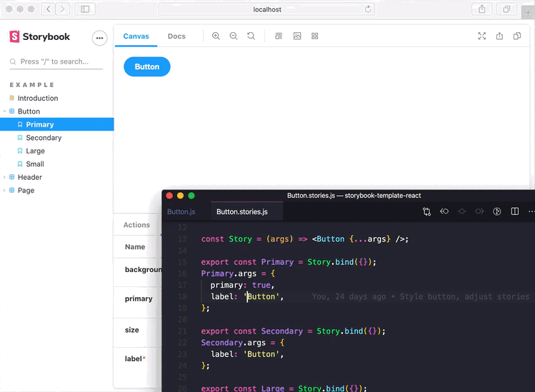The height and width of the screenshot is (392, 535).
Task: Open source control compare changes icon in editor
Action: click(426, 211)
